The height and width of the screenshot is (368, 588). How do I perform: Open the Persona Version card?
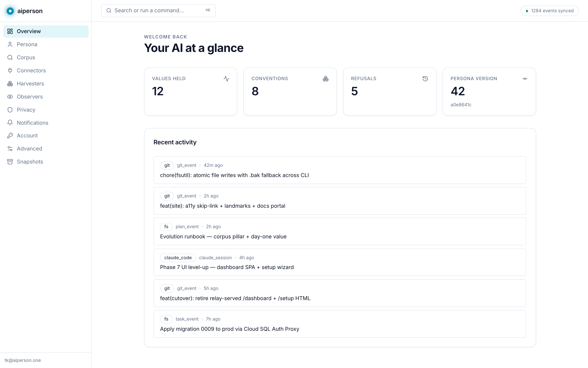(489, 92)
